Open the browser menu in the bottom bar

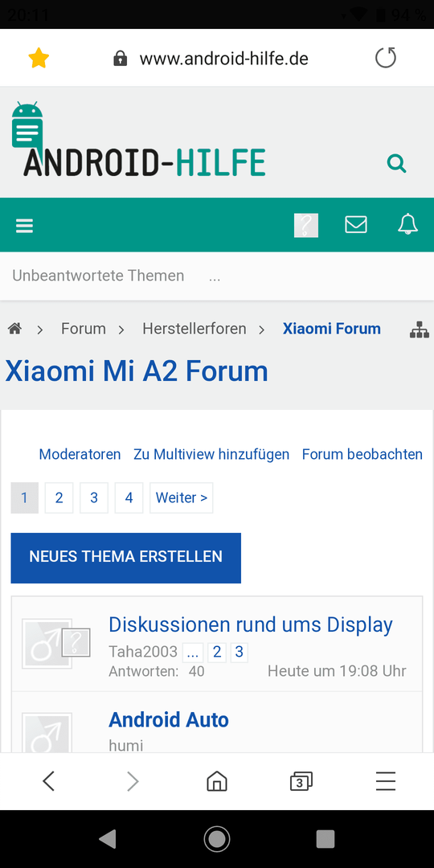click(385, 781)
